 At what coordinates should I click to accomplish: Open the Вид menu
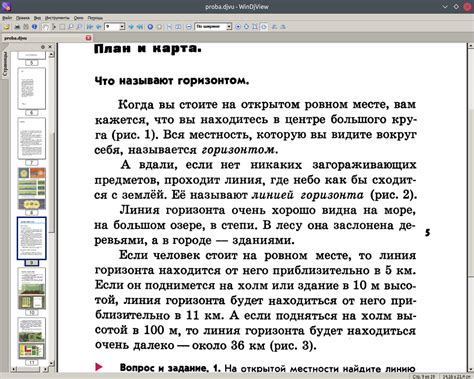37,18
